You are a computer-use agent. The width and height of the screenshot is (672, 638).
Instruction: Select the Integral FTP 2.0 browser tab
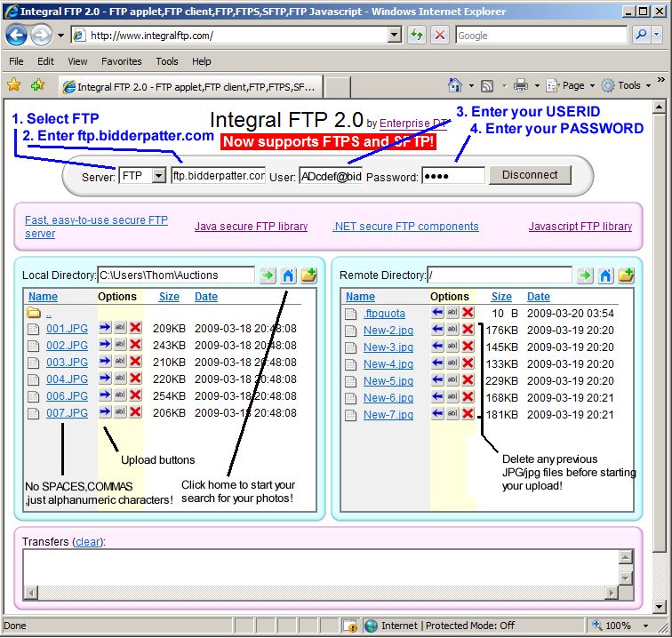pyautogui.click(x=190, y=86)
